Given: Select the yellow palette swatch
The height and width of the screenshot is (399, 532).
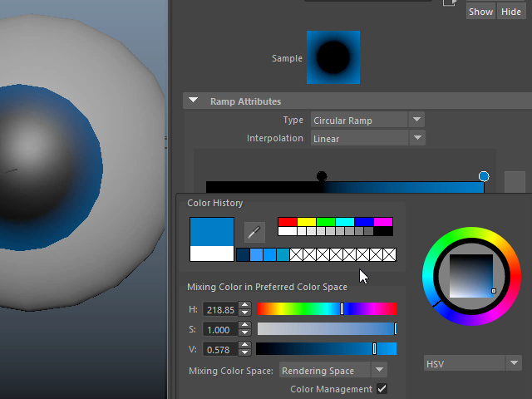Looking at the screenshot, I should click(x=307, y=222).
